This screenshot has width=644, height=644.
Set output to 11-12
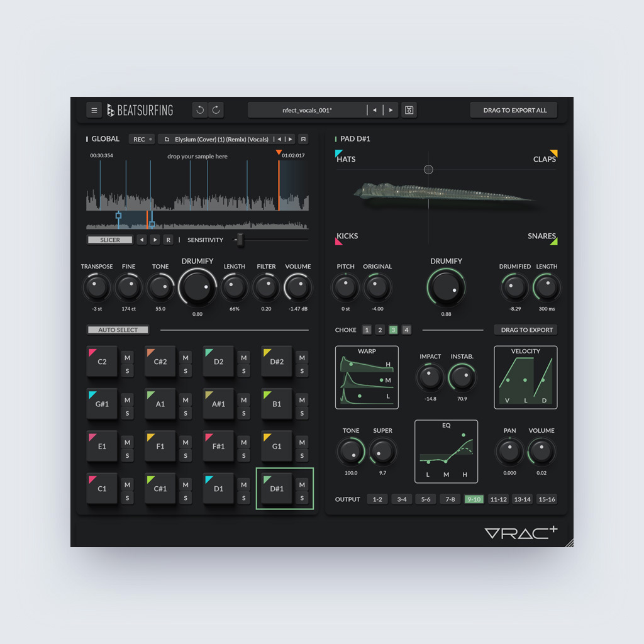tap(498, 499)
